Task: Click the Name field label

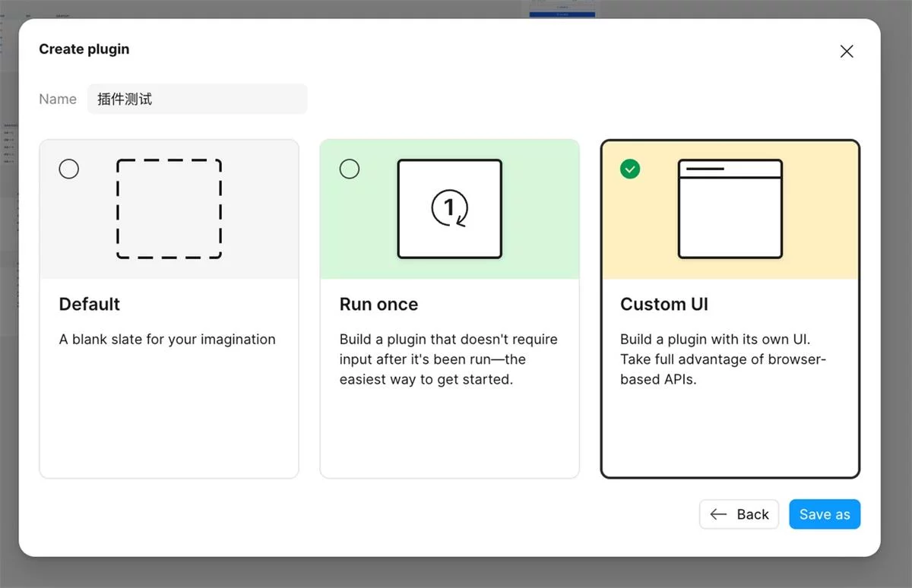Action: click(58, 99)
